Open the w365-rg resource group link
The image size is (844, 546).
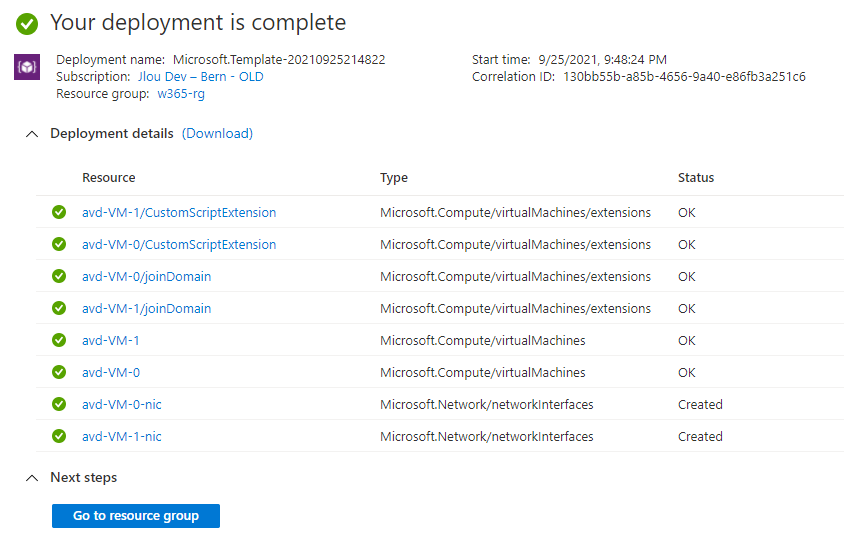[181, 94]
